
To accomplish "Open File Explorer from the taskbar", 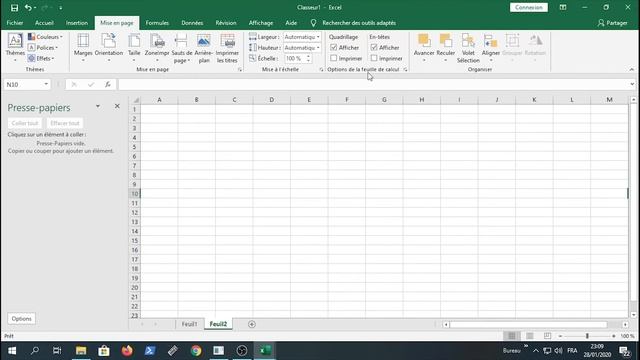I will (x=81, y=351).
